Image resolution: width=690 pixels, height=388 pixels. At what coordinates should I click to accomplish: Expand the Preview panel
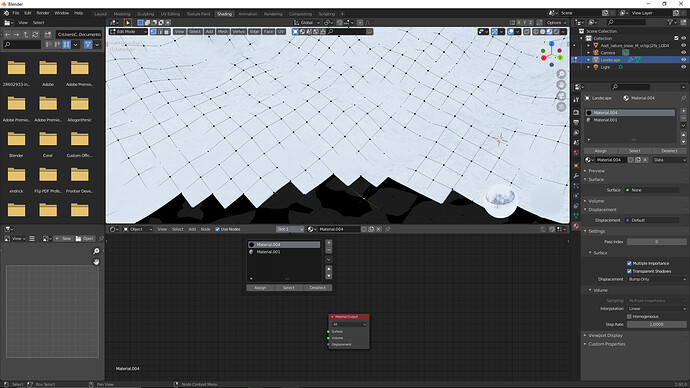(x=596, y=171)
